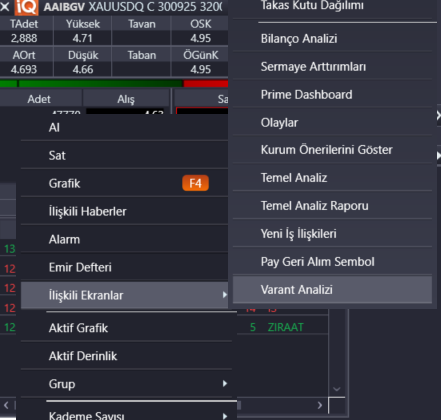Screen dimensions: 441x420
Task: Click the orange iQ logo icon
Action: (26, 7)
